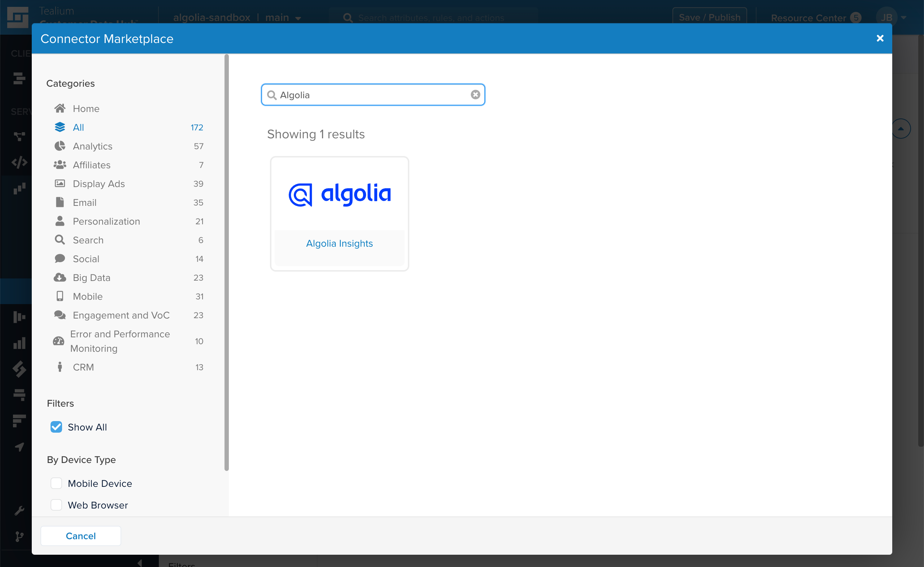
Task: Enable the Web Browser filter checkbox
Action: 57,505
